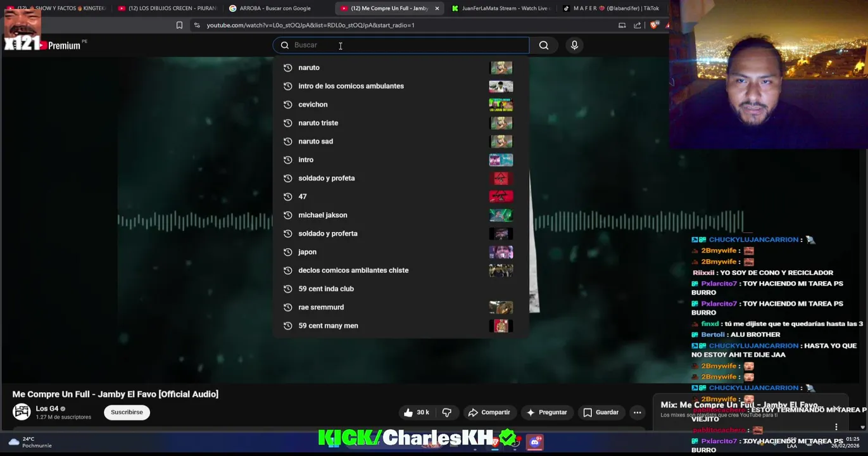The width and height of the screenshot is (868, 456).
Task: Switch to 'LOS DIBUJOS CRECEN' browser tab
Action: pyautogui.click(x=167, y=8)
